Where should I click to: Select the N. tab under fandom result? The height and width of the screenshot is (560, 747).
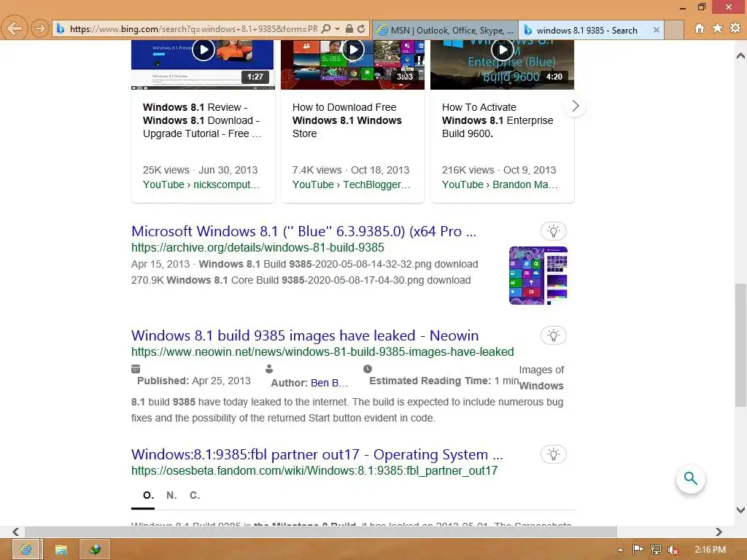click(171, 496)
